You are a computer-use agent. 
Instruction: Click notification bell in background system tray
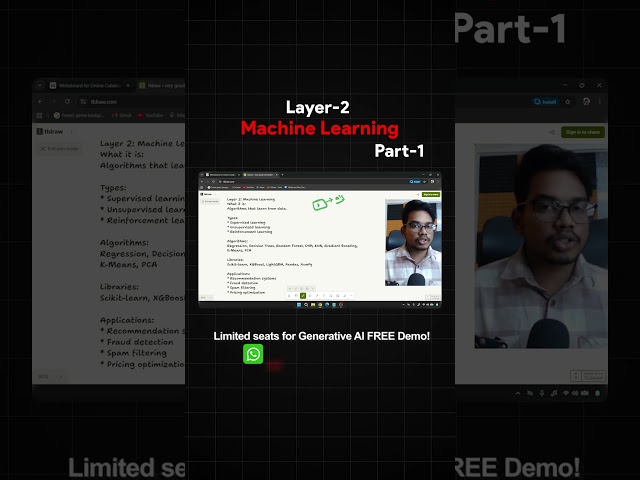click(x=598, y=393)
